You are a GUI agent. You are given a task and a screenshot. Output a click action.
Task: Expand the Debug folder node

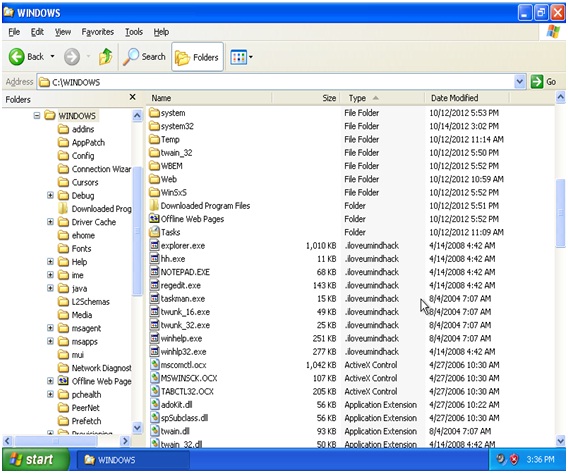click(50, 195)
